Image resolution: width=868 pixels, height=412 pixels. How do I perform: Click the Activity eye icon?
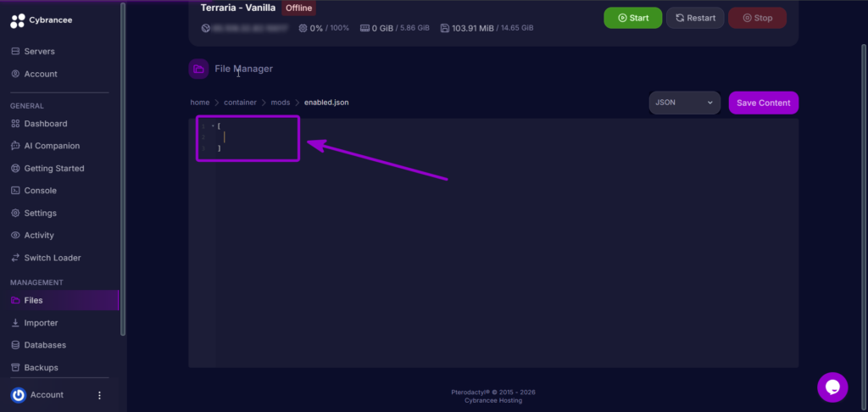15,236
